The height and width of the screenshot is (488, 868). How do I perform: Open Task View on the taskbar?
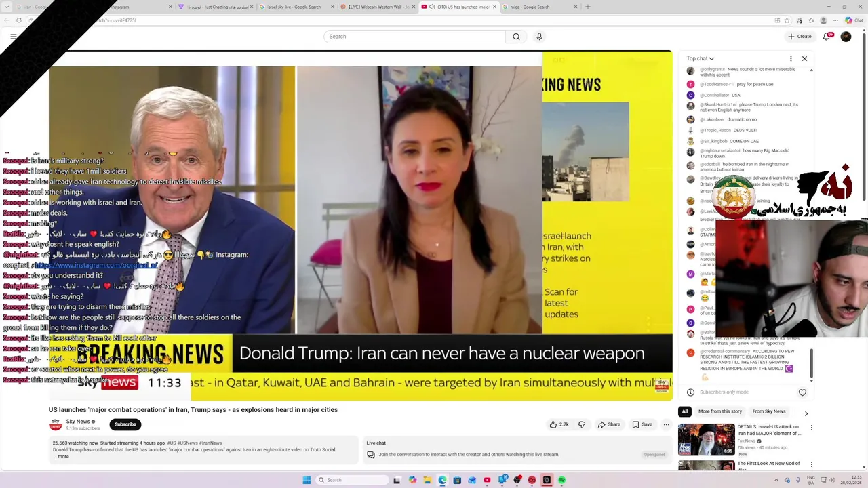(397, 480)
